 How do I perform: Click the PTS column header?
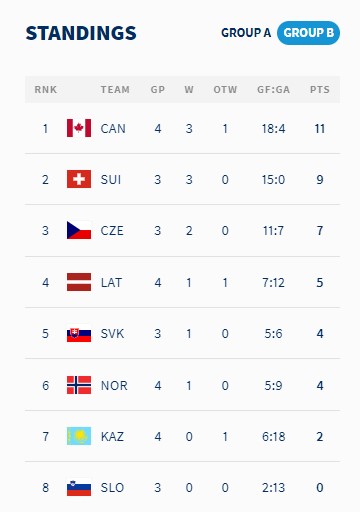pos(320,89)
